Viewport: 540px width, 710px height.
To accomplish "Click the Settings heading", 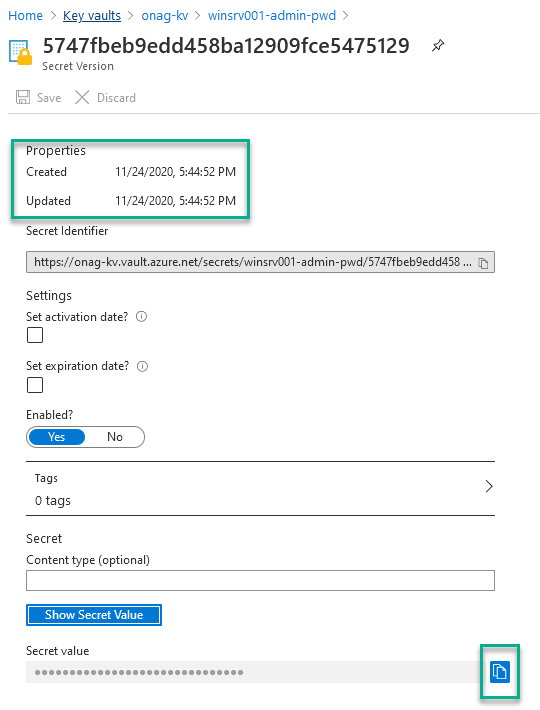I will (x=49, y=296).
